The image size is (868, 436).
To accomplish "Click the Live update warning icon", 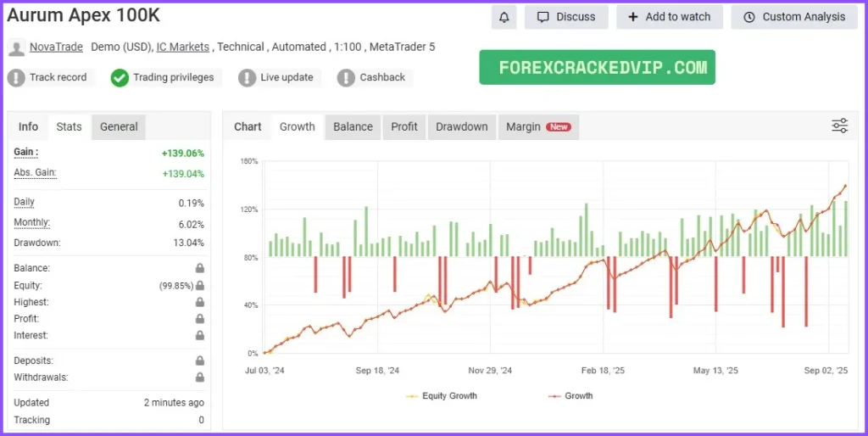I will point(247,77).
